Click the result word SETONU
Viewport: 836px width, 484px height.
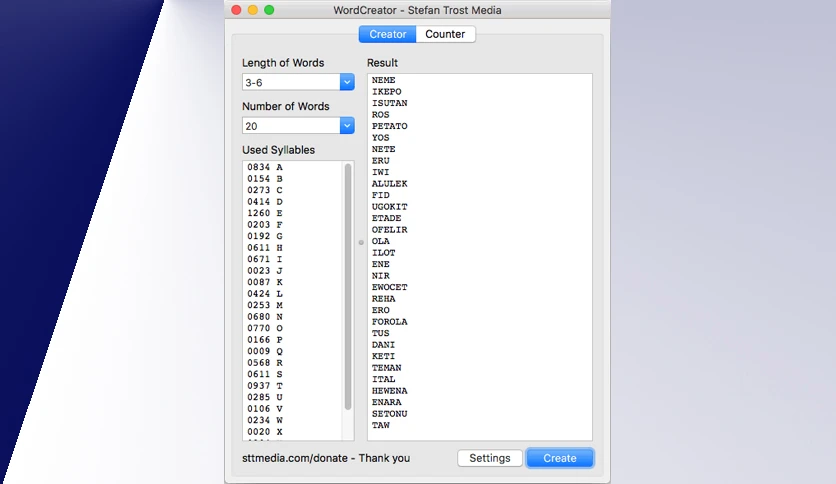(389, 414)
